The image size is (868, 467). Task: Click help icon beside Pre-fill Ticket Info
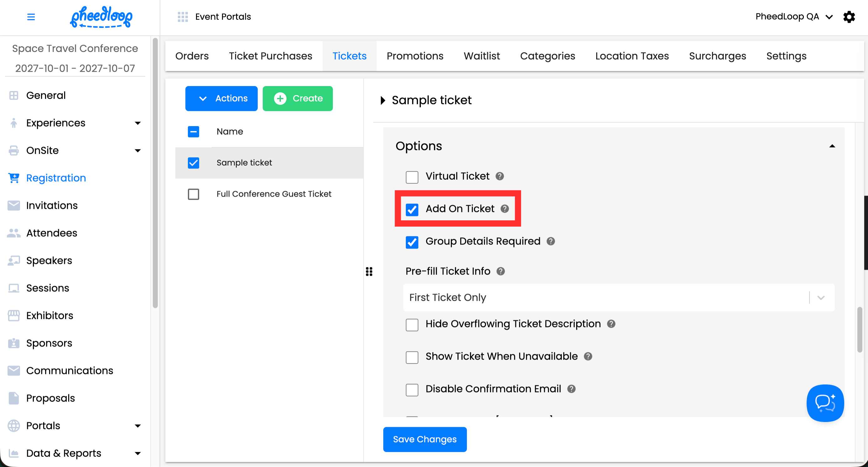point(500,271)
